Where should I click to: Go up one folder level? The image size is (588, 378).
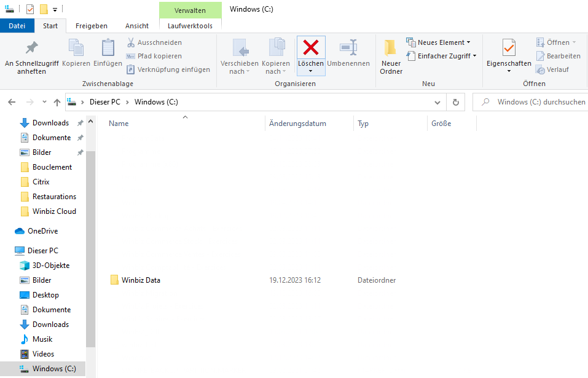(x=57, y=102)
